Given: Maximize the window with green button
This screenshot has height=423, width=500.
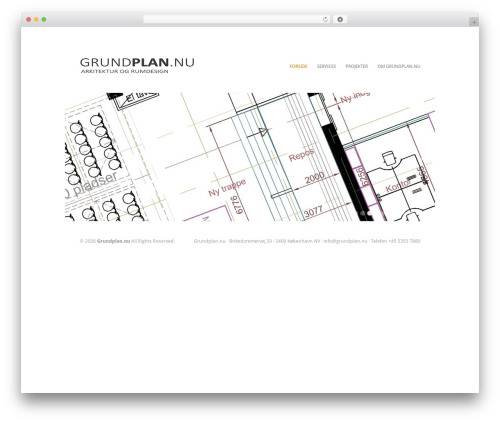Looking at the screenshot, I should 44,19.
